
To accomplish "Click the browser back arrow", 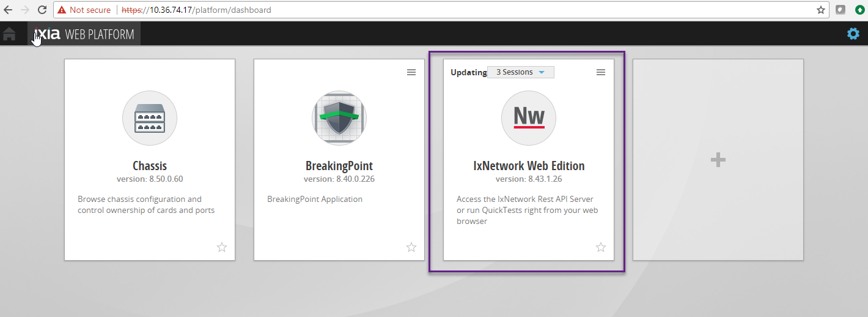I will [9, 10].
